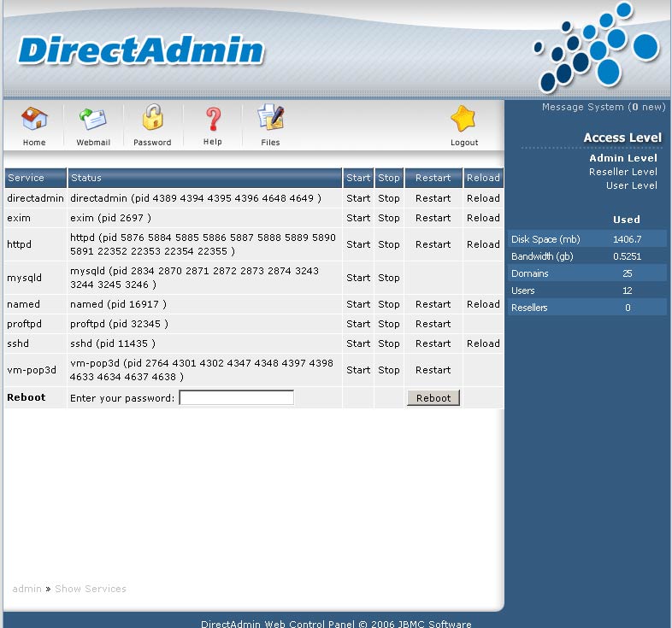672x628 pixels.
Task: Switch to Reseller Level access
Action: tap(622, 172)
